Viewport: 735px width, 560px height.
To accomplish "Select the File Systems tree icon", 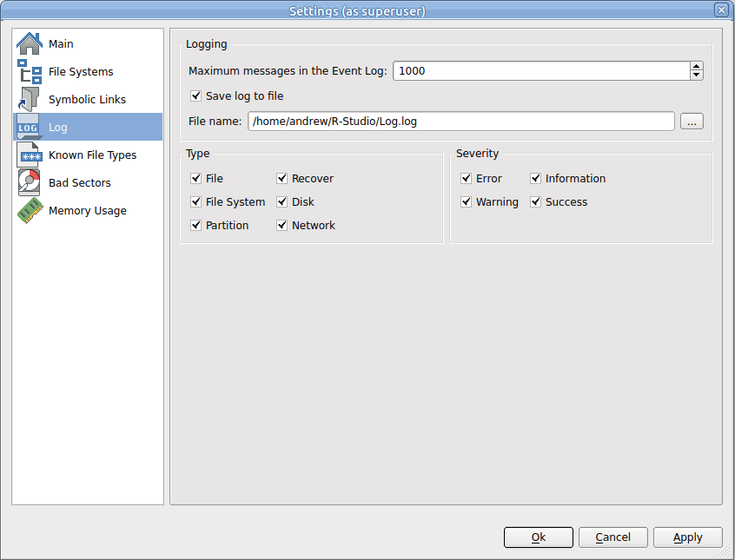I will tap(29, 72).
